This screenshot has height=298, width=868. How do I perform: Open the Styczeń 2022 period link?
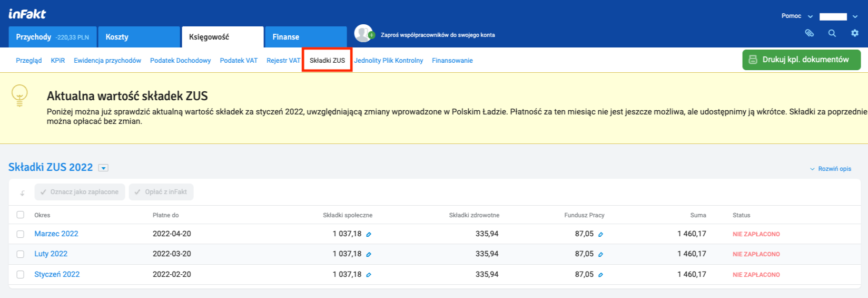[57, 274]
